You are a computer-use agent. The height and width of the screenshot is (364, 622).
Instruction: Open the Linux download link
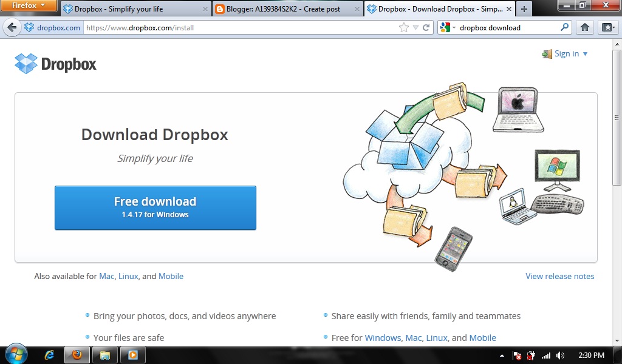point(128,276)
